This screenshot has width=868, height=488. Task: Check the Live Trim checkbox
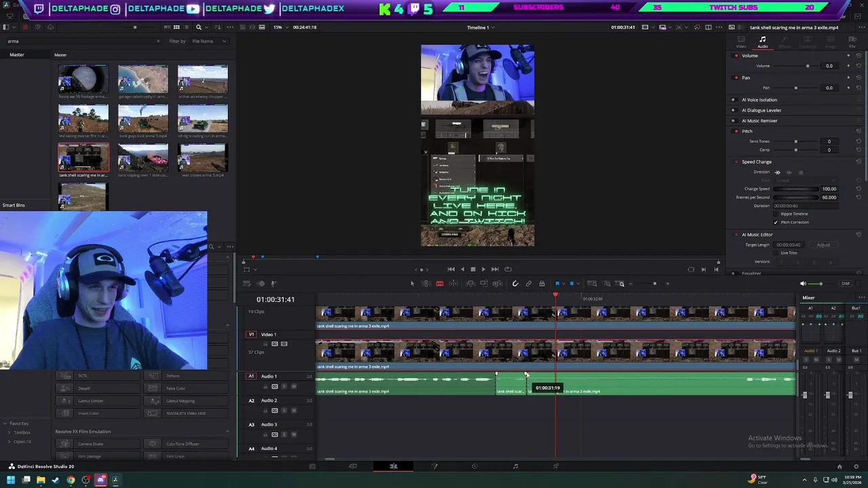pyautogui.click(x=776, y=253)
